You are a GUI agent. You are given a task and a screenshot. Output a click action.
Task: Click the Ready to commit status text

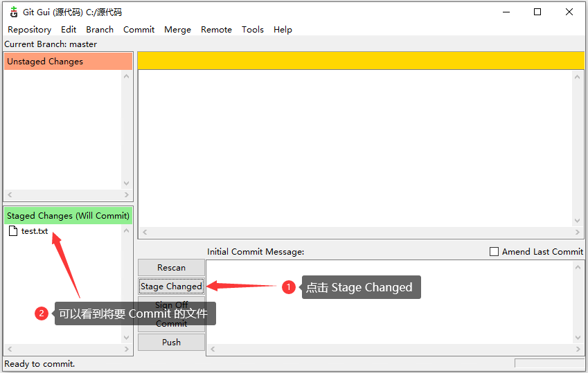coord(39,363)
